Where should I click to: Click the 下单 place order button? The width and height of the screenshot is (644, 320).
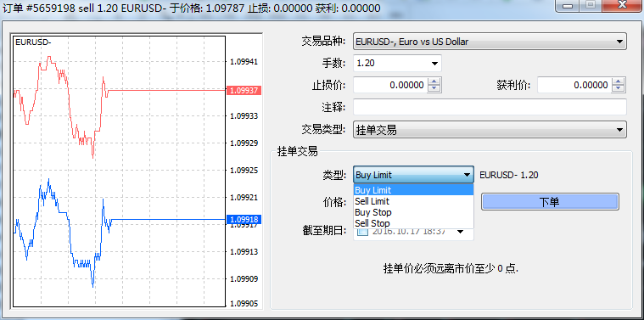[x=550, y=202]
